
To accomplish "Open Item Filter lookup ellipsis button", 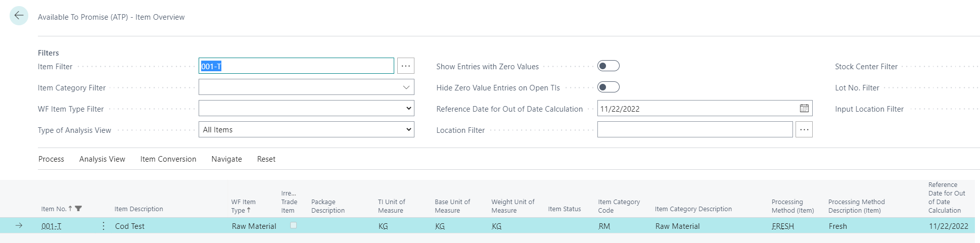I will pos(405,66).
